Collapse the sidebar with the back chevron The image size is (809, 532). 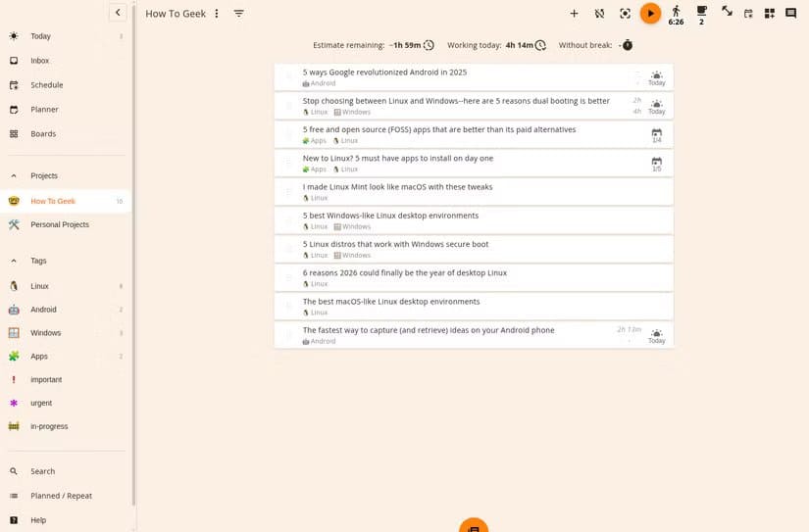(x=118, y=13)
